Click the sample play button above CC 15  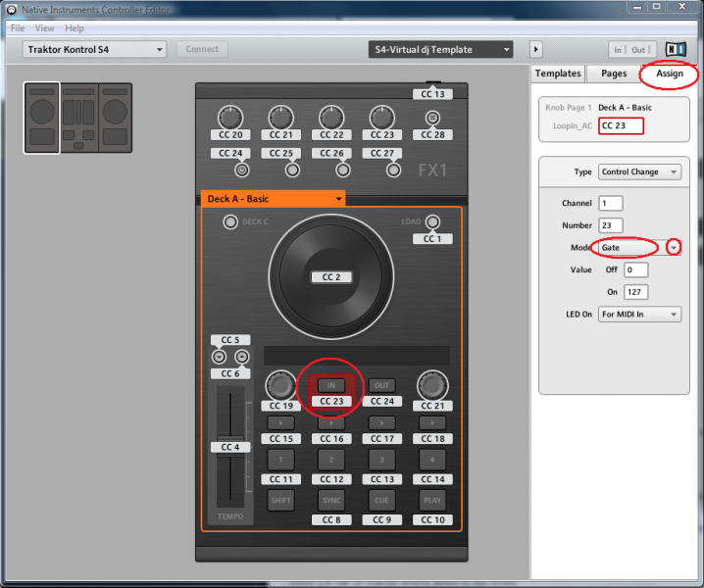(x=280, y=422)
